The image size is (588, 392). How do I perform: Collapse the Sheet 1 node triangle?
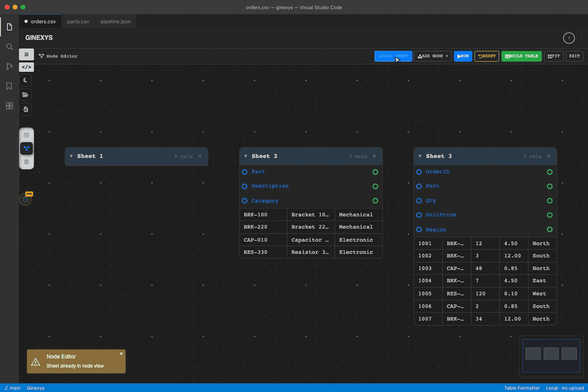pyautogui.click(x=71, y=156)
